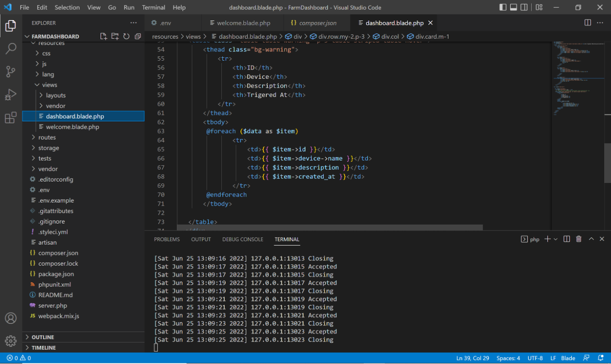Open Source Control view icon
This screenshot has width=611, height=364.
pos(11,72)
